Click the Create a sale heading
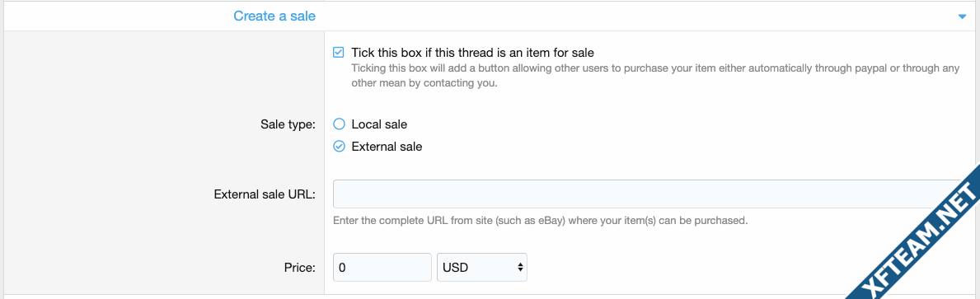980x299 pixels. (x=274, y=16)
